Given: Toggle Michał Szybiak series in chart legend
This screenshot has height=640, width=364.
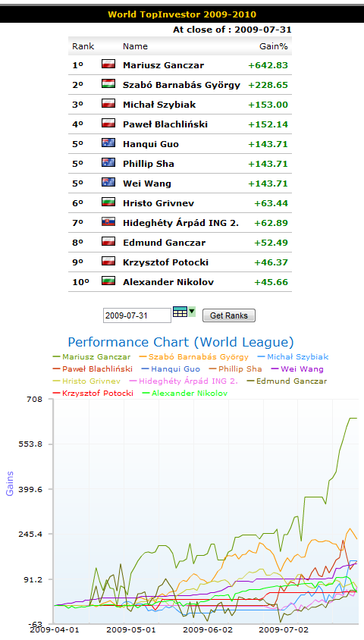Looking at the screenshot, I should (x=293, y=356).
